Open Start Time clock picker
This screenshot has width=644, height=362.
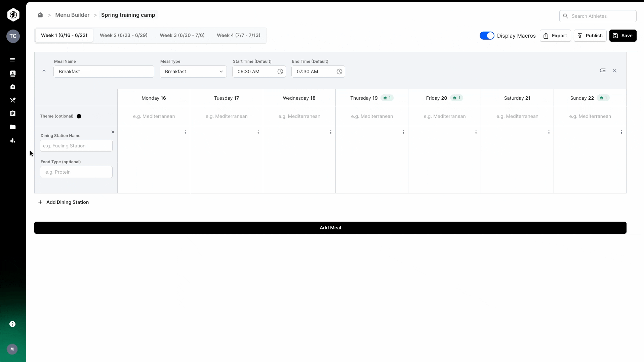pyautogui.click(x=280, y=72)
